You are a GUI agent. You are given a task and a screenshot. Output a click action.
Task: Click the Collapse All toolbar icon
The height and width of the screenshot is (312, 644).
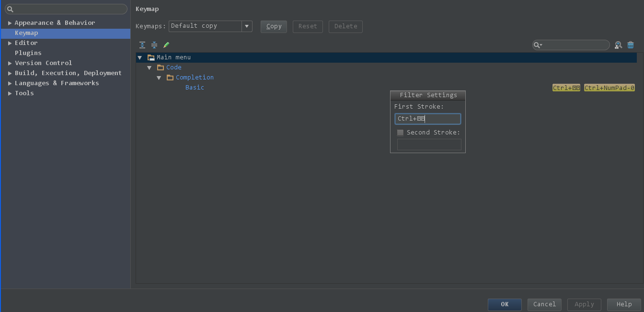[154, 45]
